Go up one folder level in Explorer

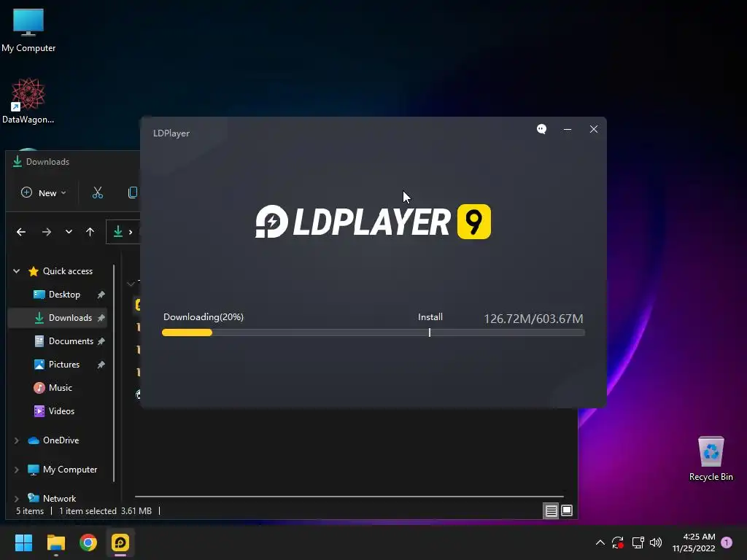click(x=90, y=232)
